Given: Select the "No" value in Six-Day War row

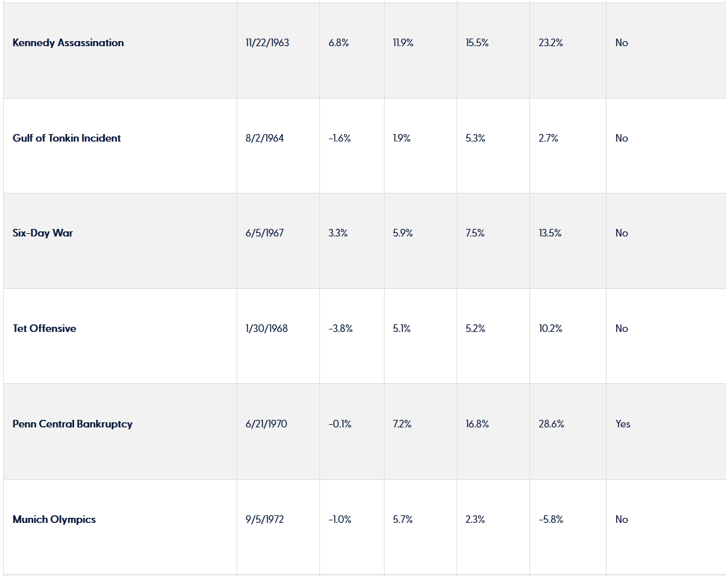Looking at the screenshot, I should click(622, 233).
